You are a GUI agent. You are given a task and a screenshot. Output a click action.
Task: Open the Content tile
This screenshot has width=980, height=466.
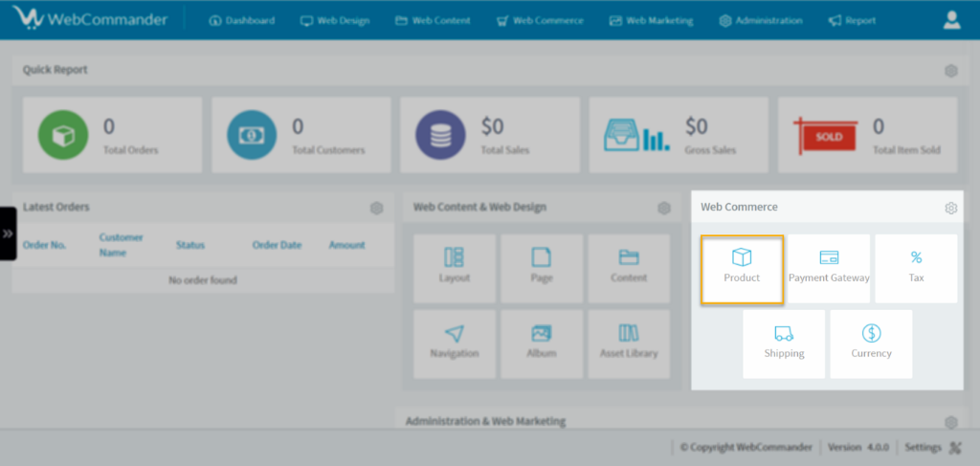(x=629, y=269)
